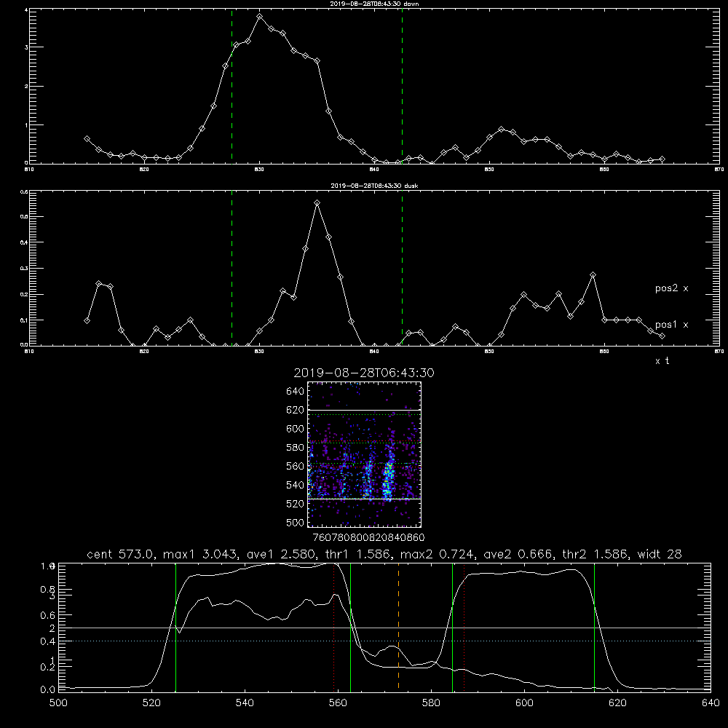Screen dimensions: 728x728
Task: Click the '760780800820840860' axis label
Action: 369,537
